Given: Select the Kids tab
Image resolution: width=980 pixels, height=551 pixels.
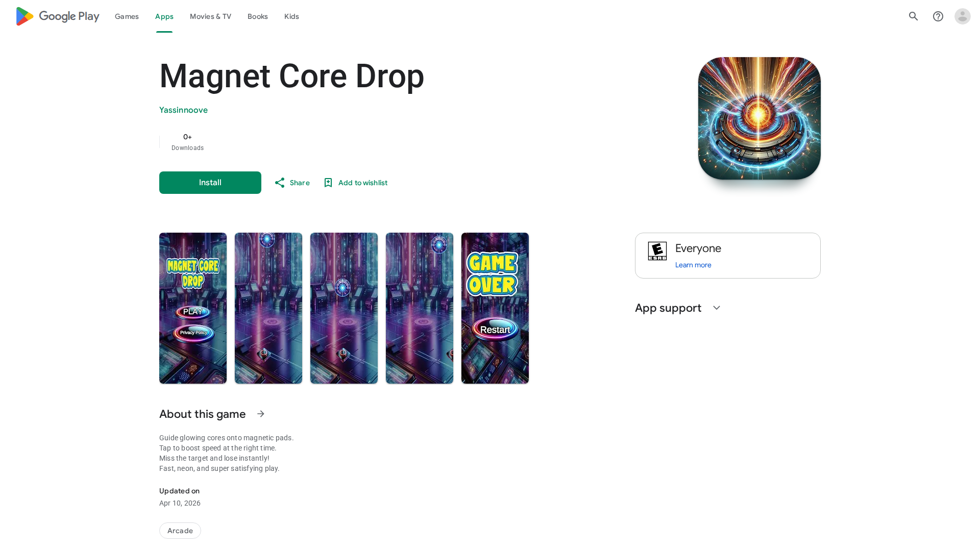Looking at the screenshot, I should tap(291, 16).
